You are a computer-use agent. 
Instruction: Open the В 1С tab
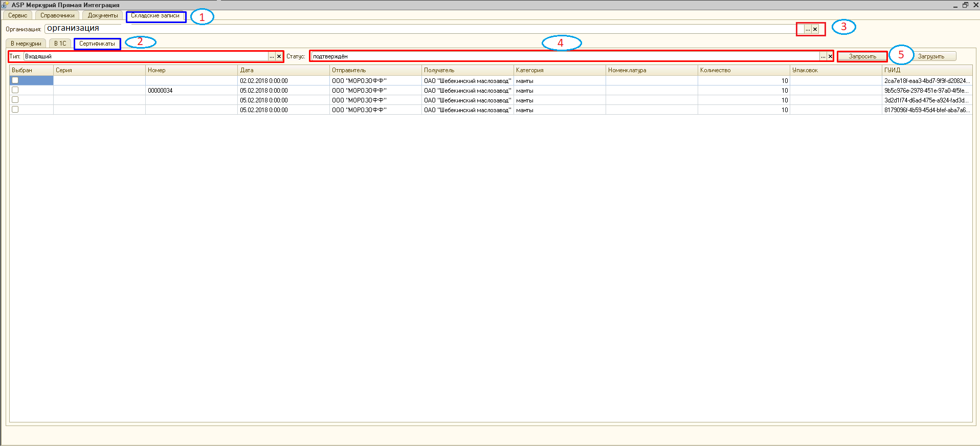click(60, 44)
